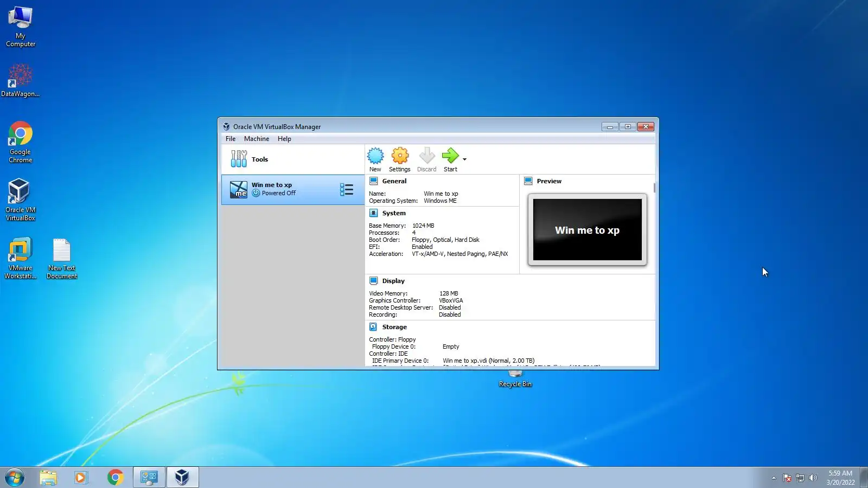Open Windows Media Player from taskbar

tap(81, 477)
